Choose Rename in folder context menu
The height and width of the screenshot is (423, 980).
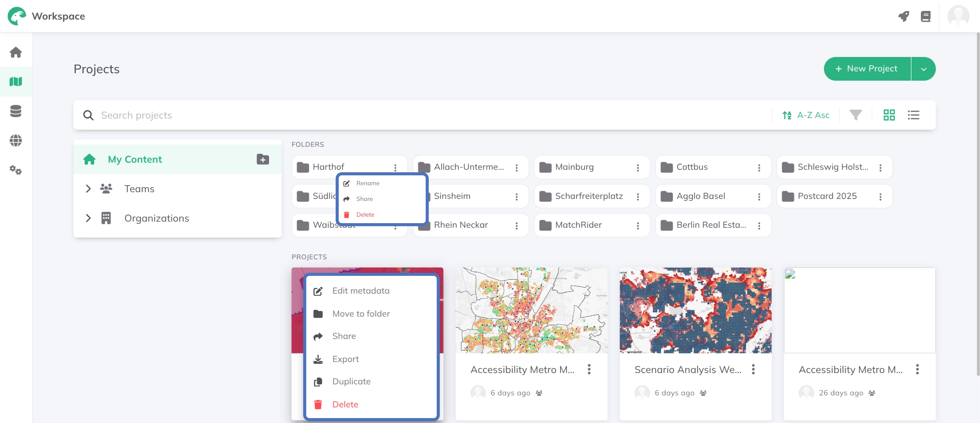382,183
